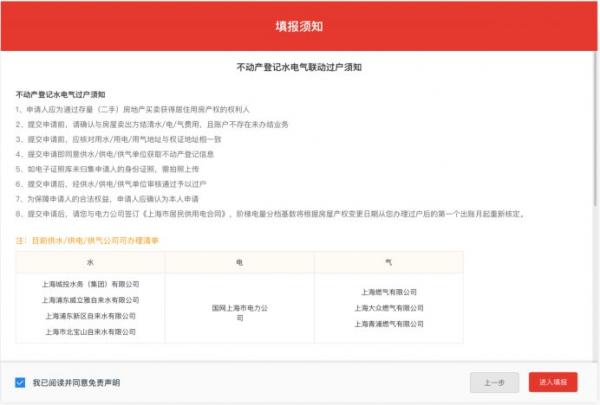Click 上海燃气有限公司 entry
The height and width of the screenshot is (405, 600).
click(x=389, y=292)
